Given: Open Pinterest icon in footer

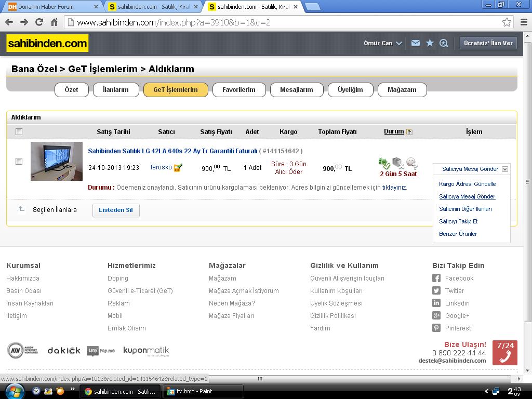Looking at the screenshot, I should [x=436, y=328].
